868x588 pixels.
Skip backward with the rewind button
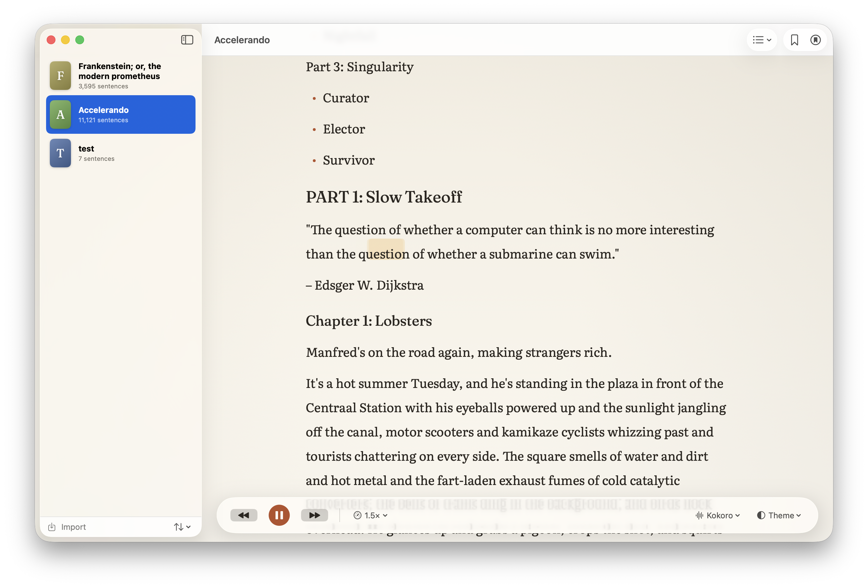(243, 515)
